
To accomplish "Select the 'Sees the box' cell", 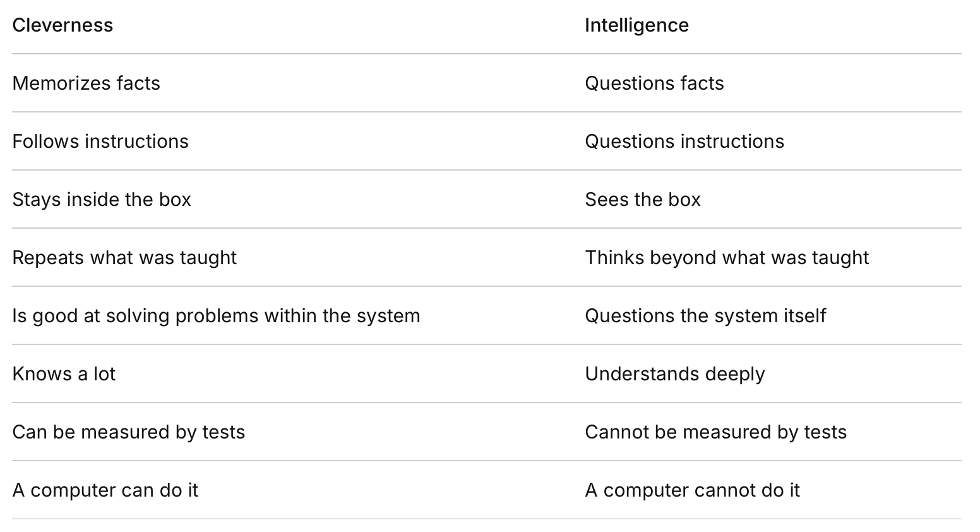I will pyautogui.click(x=643, y=200).
